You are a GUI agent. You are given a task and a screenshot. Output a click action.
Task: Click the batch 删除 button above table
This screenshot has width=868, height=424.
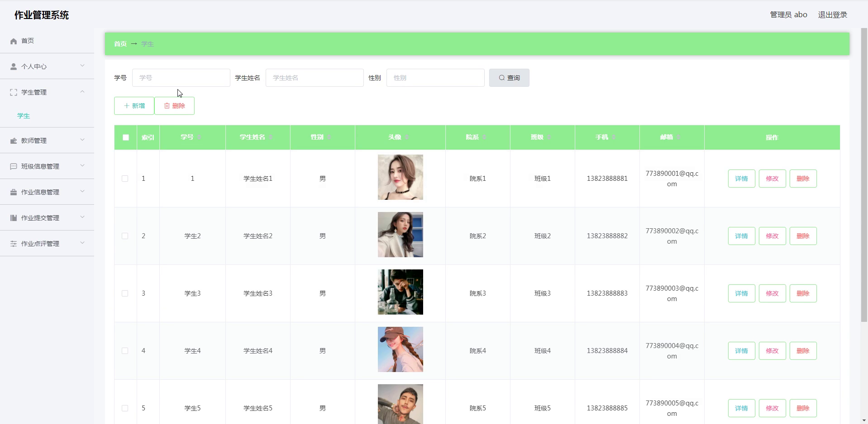point(174,106)
